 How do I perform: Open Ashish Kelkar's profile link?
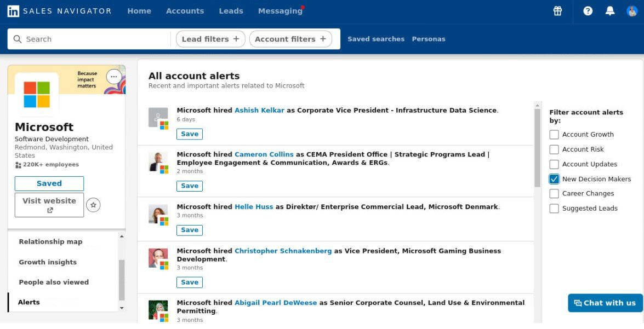point(259,111)
